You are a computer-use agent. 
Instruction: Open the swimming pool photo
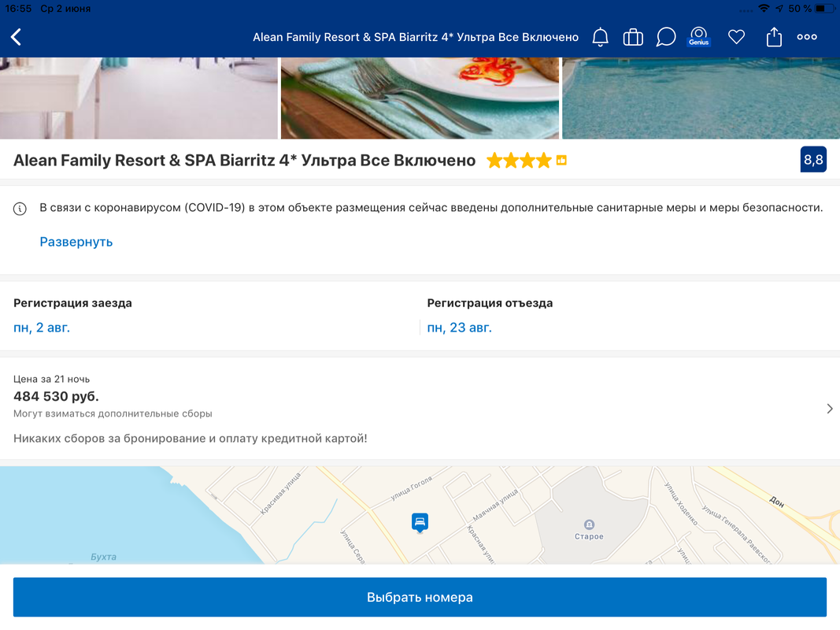point(701,98)
